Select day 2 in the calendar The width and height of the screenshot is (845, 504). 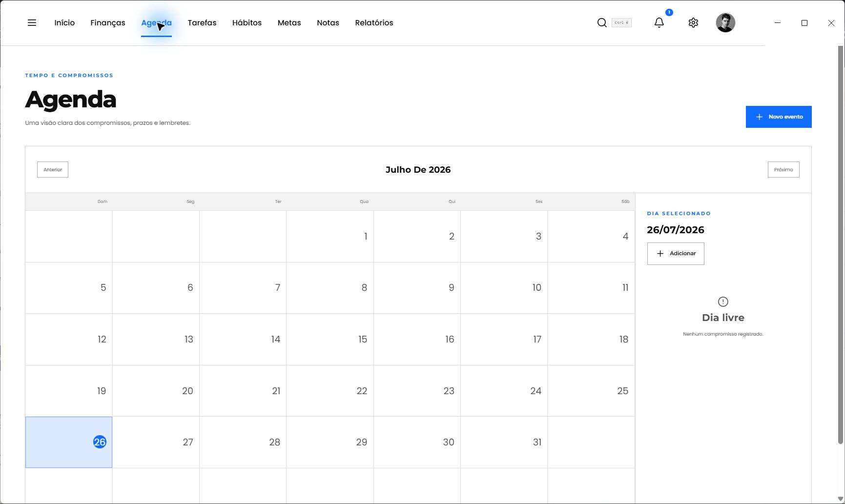click(417, 236)
